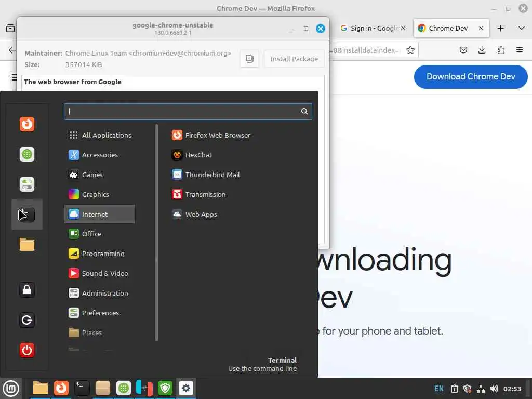Click the search magnifier icon in menu
This screenshot has width=532, height=399.
[x=304, y=111]
